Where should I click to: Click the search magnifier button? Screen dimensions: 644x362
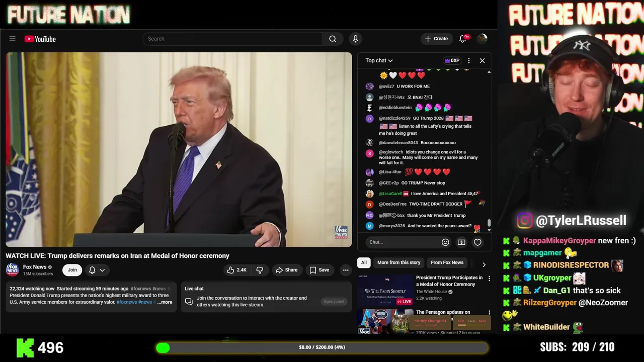(x=333, y=39)
